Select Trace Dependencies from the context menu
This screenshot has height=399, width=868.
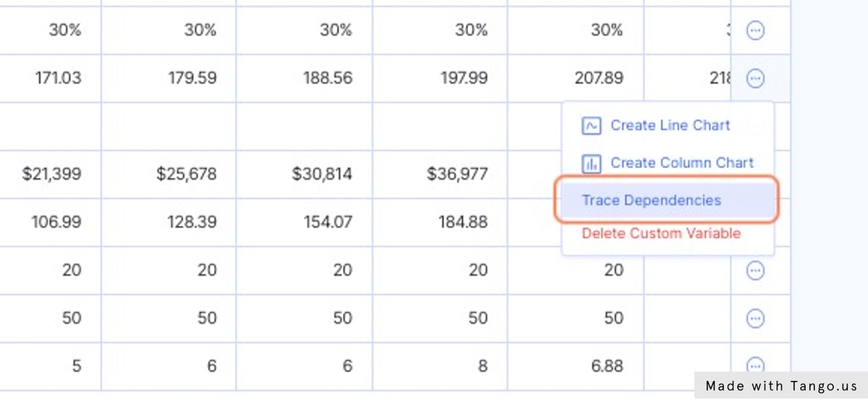[x=652, y=201]
